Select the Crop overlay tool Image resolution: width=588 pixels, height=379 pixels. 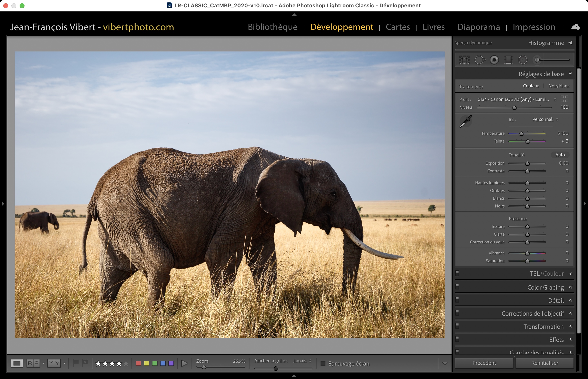(464, 60)
